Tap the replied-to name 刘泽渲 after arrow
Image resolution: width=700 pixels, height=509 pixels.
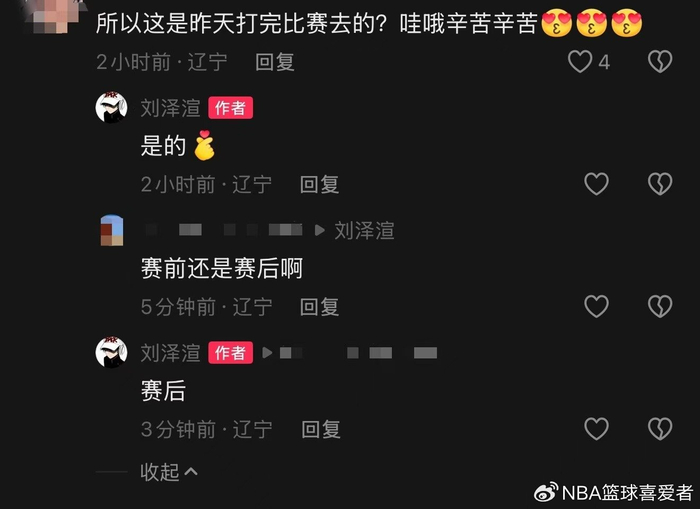(364, 231)
